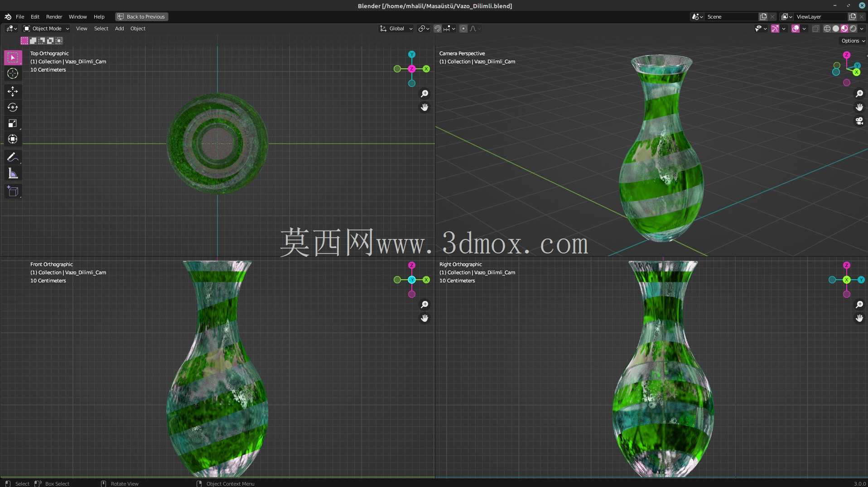Click X axis on Front Orthographic gizmo

(x=426, y=280)
